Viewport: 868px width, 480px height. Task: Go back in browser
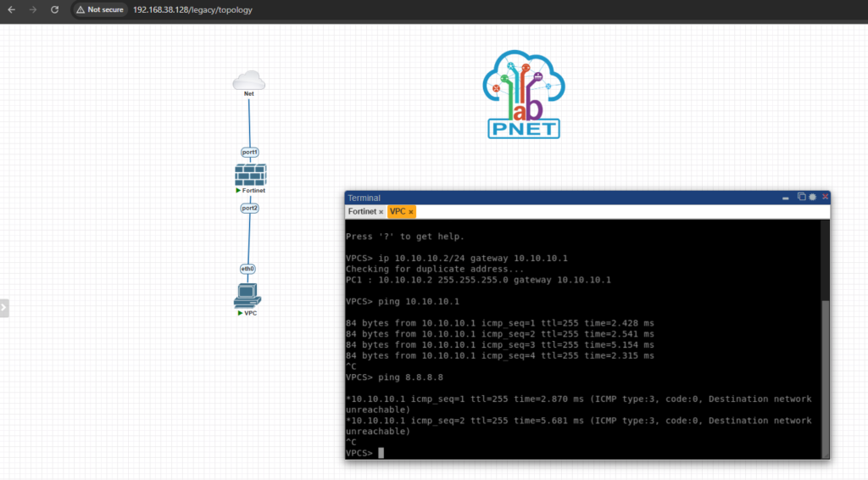click(x=12, y=9)
